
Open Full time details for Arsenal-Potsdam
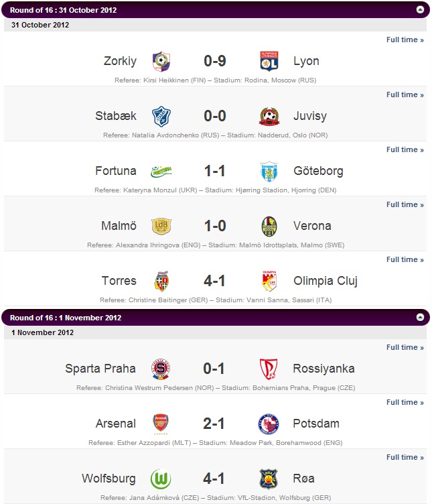[405, 402]
